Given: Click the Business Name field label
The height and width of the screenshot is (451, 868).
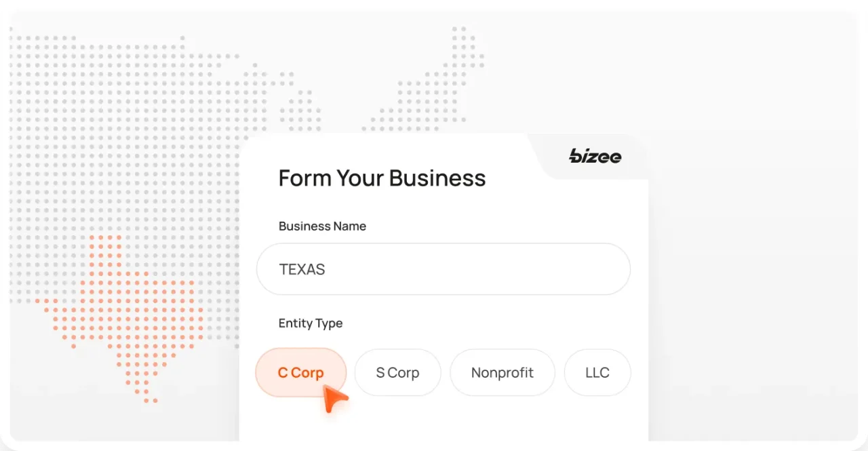Looking at the screenshot, I should (x=322, y=226).
